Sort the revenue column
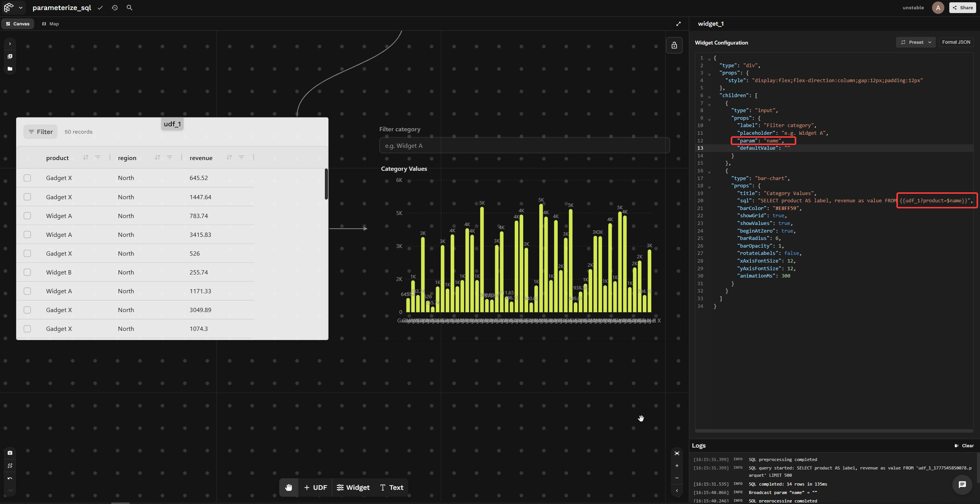This screenshot has height=504, width=980. 229,157
